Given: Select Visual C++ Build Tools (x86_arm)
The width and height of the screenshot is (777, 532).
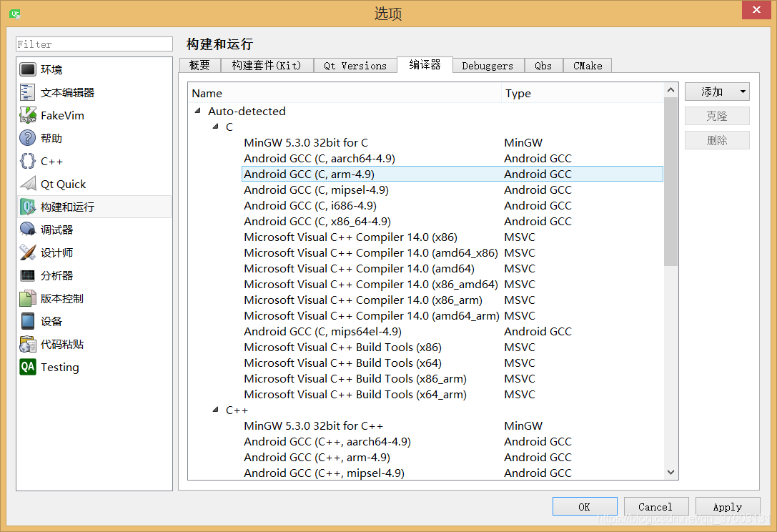Looking at the screenshot, I should point(452,379).
